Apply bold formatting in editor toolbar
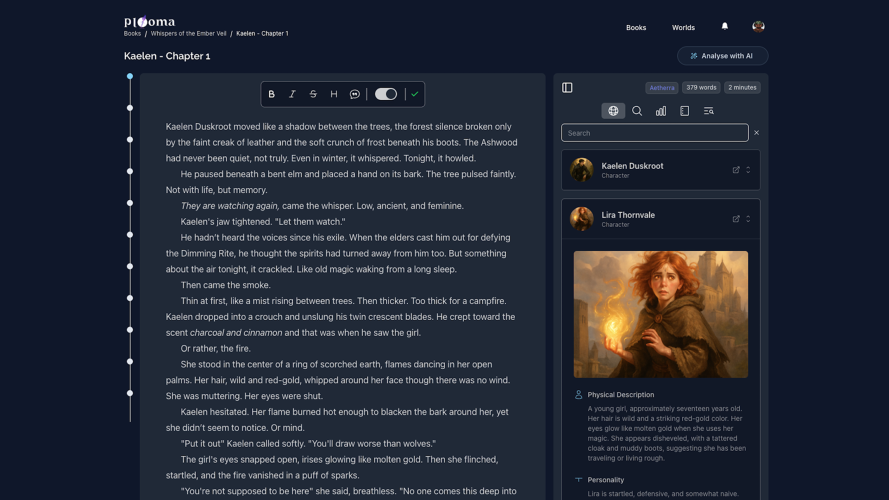Viewport: 889px width, 500px height. coord(272,94)
